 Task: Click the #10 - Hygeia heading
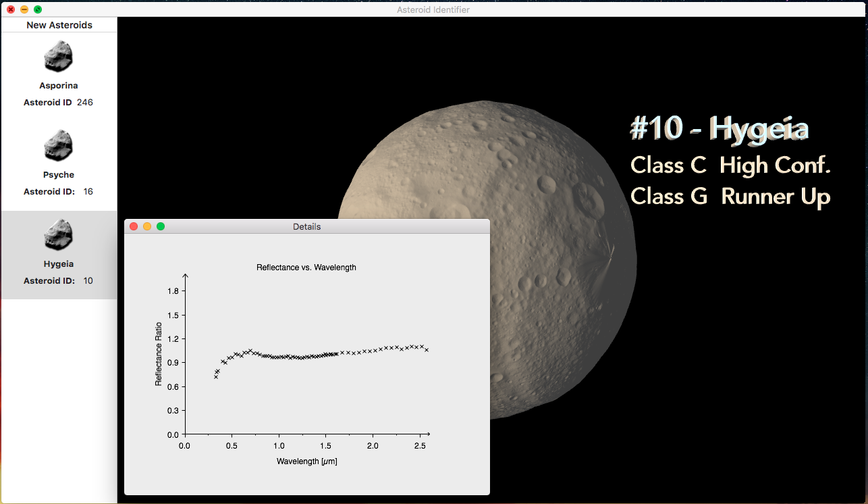720,128
